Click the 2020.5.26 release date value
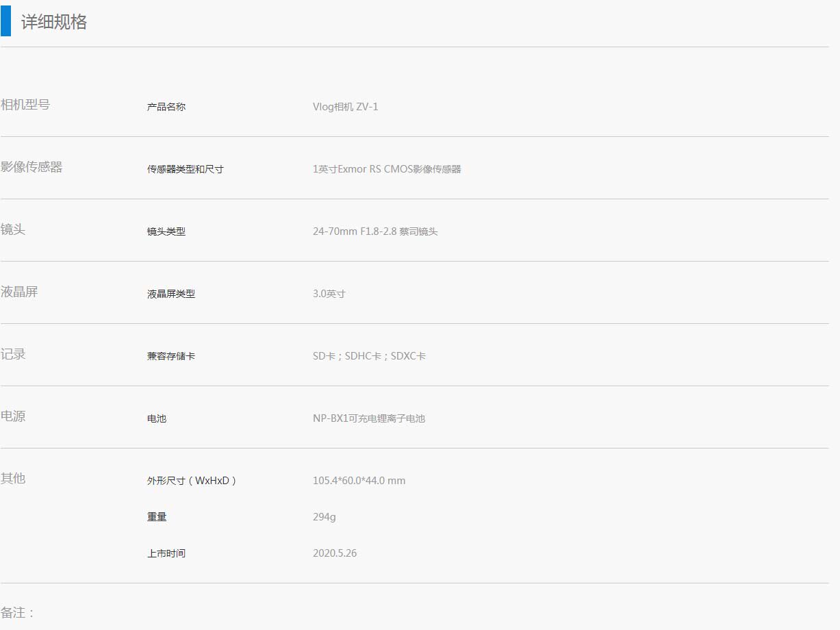 pos(335,553)
